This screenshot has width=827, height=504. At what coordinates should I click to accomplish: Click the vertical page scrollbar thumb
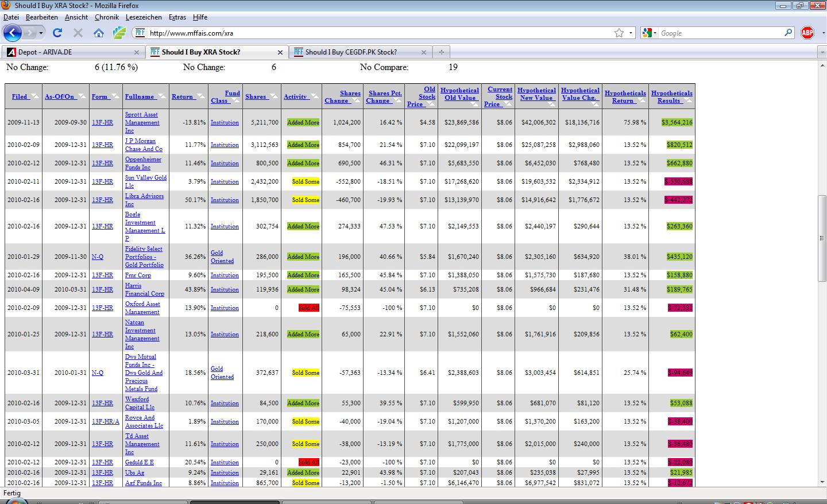point(822,238)
